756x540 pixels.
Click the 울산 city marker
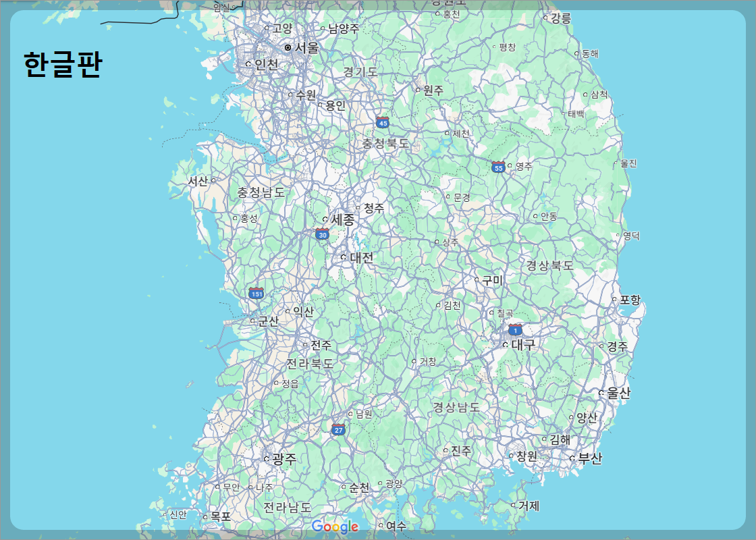[600, 394]
